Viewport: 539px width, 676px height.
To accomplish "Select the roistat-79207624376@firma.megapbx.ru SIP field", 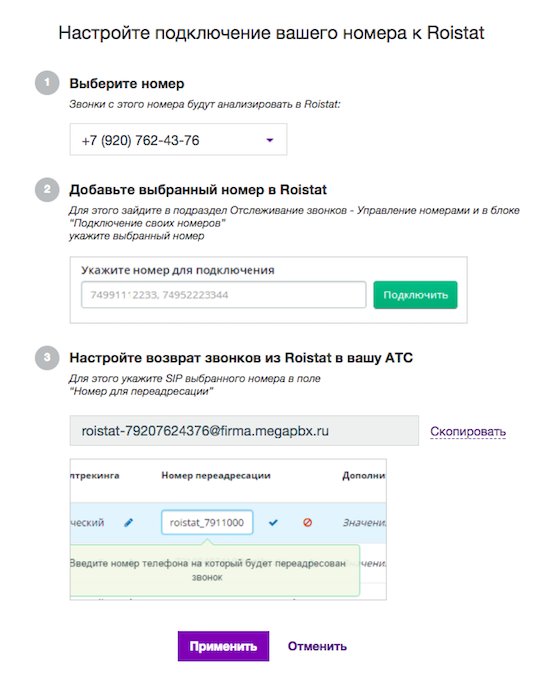I will (x=244, y=431).
